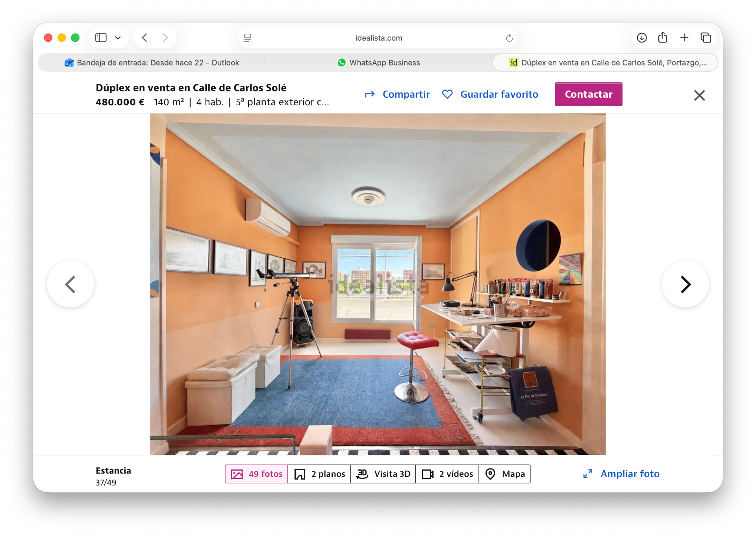The height and width of the screenshot is (536, 756).
Task: Close the photo gallery with X
Action: click(699, 95)
